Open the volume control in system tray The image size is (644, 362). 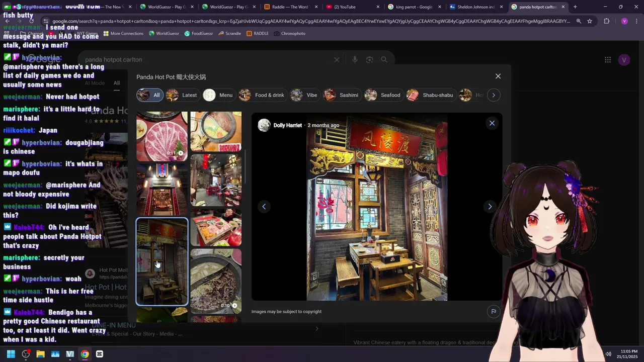click(x=608, y=354)
